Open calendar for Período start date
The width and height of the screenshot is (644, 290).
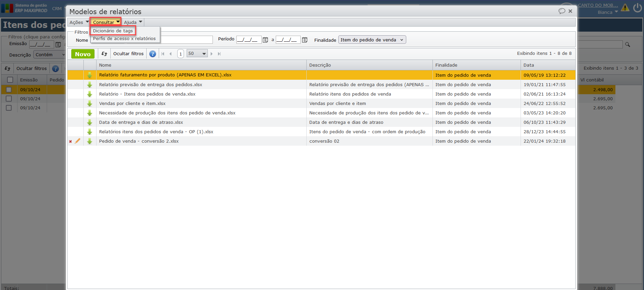click(265, 40)
